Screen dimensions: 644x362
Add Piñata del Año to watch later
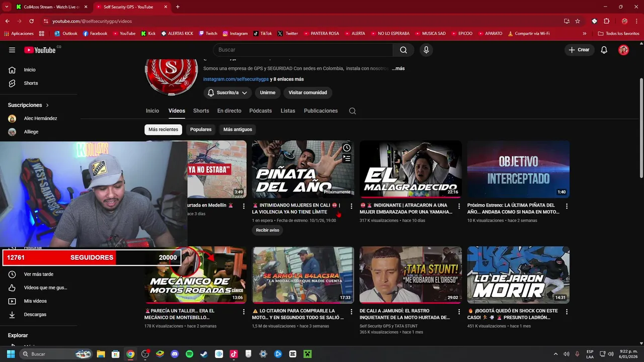click(x=347, y=148)
